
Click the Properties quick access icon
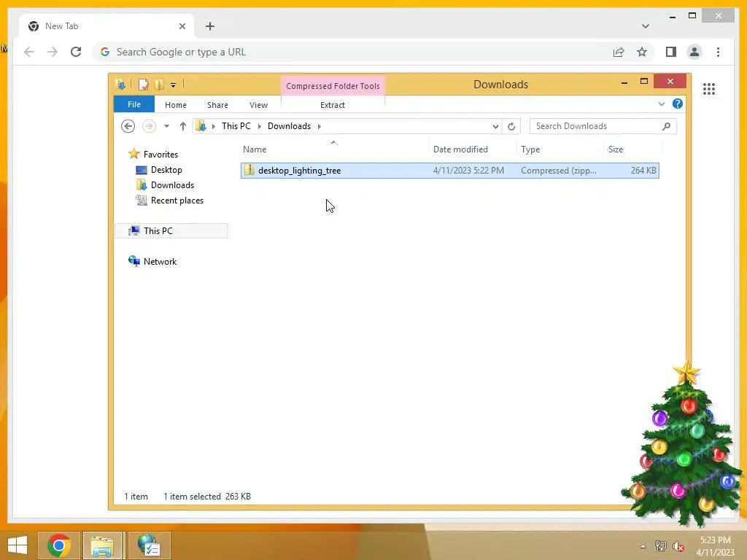pos(144,85)
